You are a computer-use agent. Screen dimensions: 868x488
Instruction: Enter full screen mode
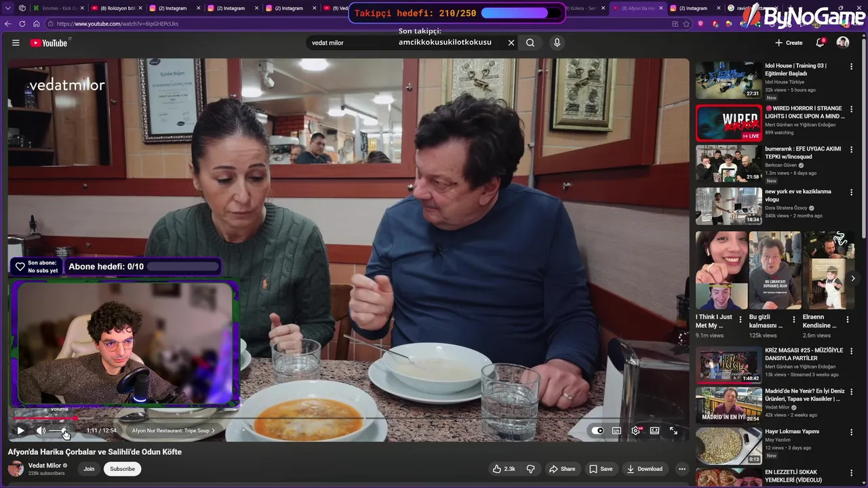click(673, 430)
